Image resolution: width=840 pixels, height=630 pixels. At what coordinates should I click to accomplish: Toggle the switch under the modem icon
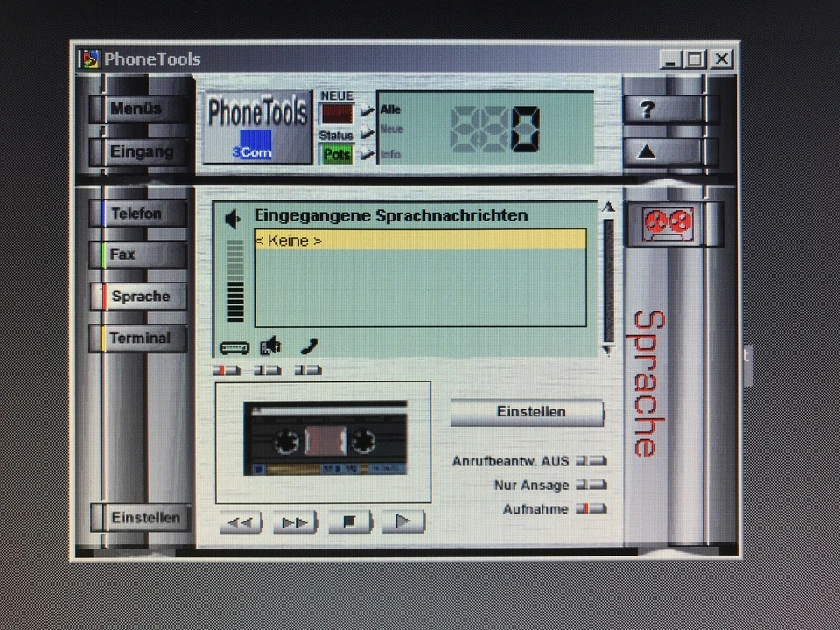click(x=227, y=370)
